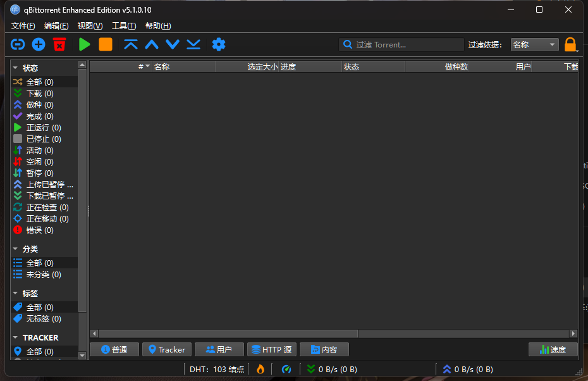Click the torrent search filter field
The width and height of the screenshot is (588, 381).
[401, 44]
